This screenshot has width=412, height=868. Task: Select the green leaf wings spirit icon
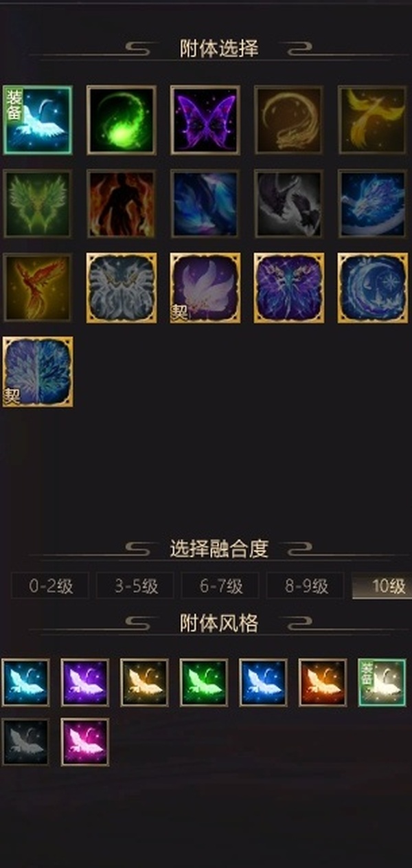tap(38, 204)
